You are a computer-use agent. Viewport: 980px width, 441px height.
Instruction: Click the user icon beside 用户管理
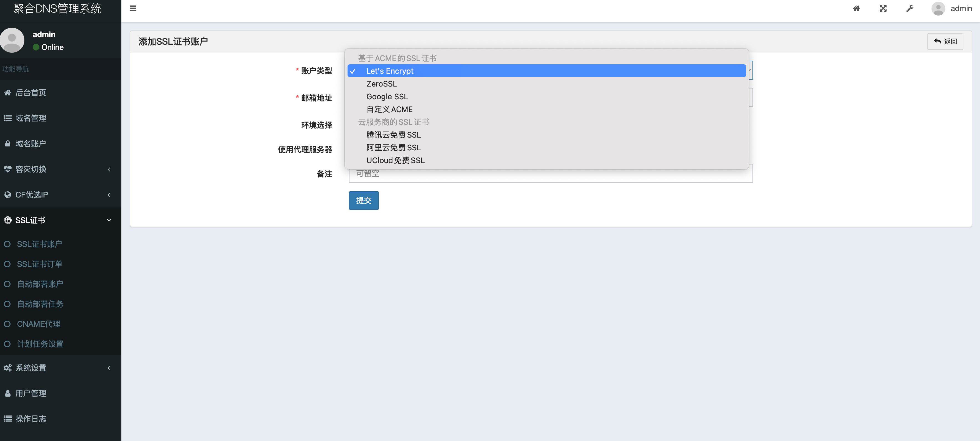point(7,393)
